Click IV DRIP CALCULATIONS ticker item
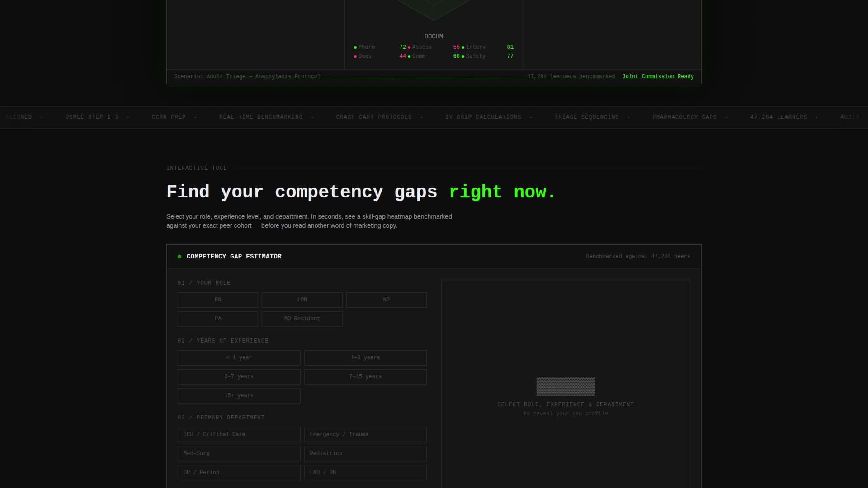Viewport: 868px width, 488px height. click(483, 117)
